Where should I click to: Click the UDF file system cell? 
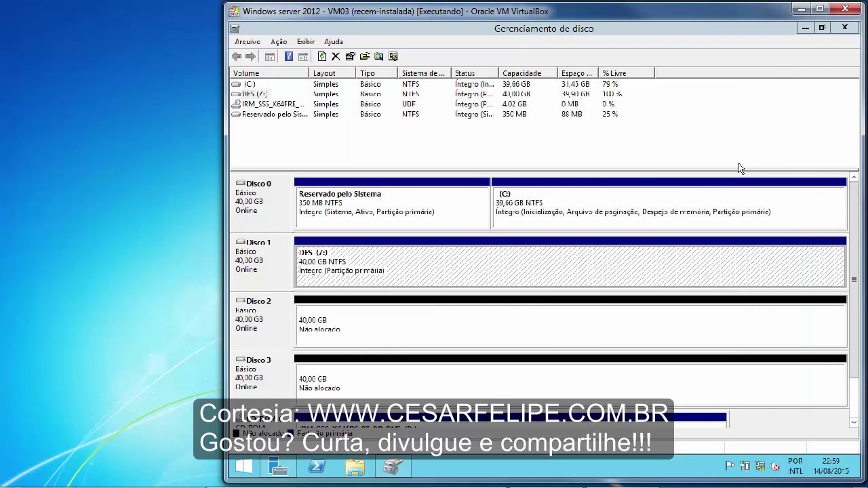[408, 104]
